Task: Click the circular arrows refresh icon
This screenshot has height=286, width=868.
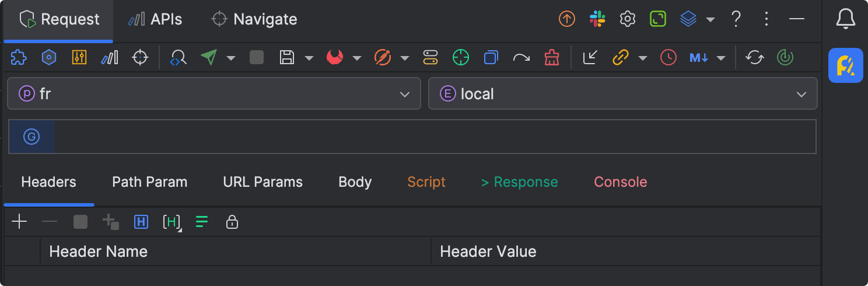Action: pos(755,57)
